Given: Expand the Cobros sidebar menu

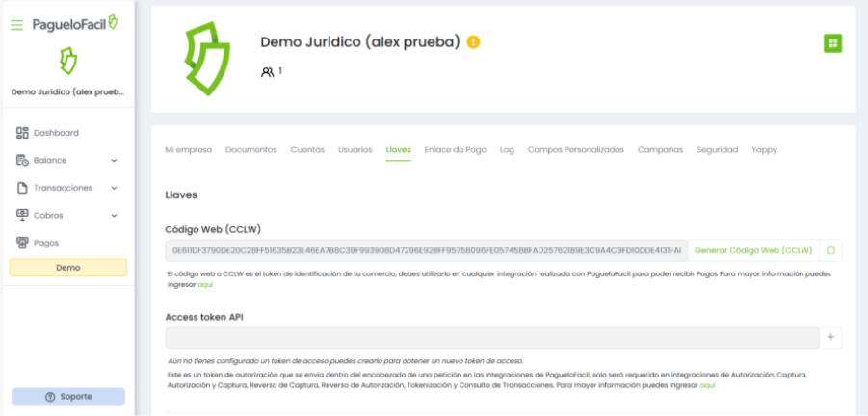Looking at the screenshot, I should click(66, 216).
